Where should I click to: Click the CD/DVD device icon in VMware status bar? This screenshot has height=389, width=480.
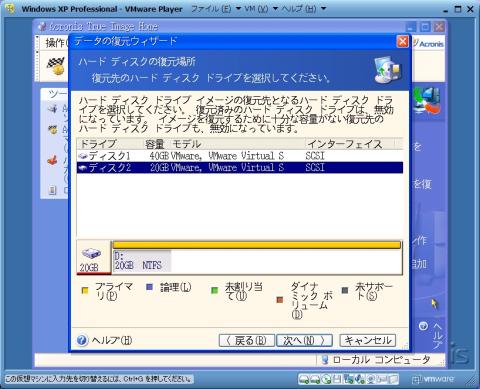[x=327, y=379]
